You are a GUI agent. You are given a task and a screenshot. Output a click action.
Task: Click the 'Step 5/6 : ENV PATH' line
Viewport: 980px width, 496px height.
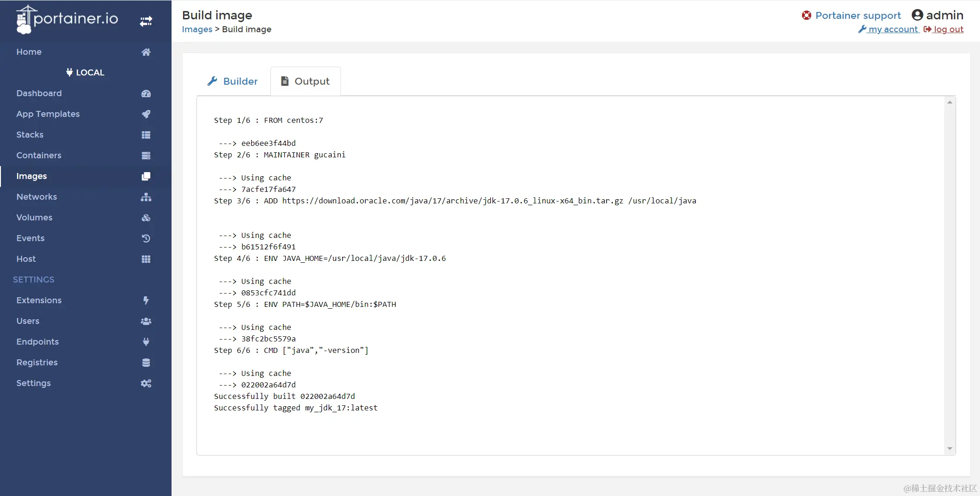point(305,305)
